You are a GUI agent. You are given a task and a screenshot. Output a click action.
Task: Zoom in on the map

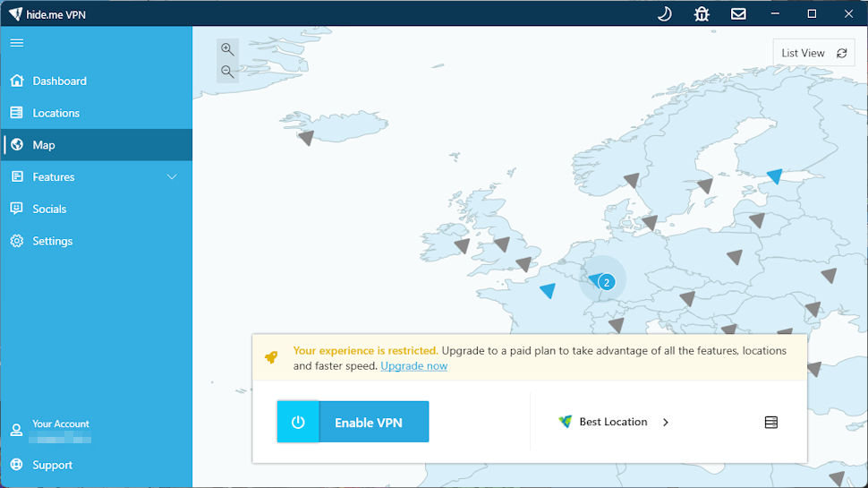(x=227, y=49)
